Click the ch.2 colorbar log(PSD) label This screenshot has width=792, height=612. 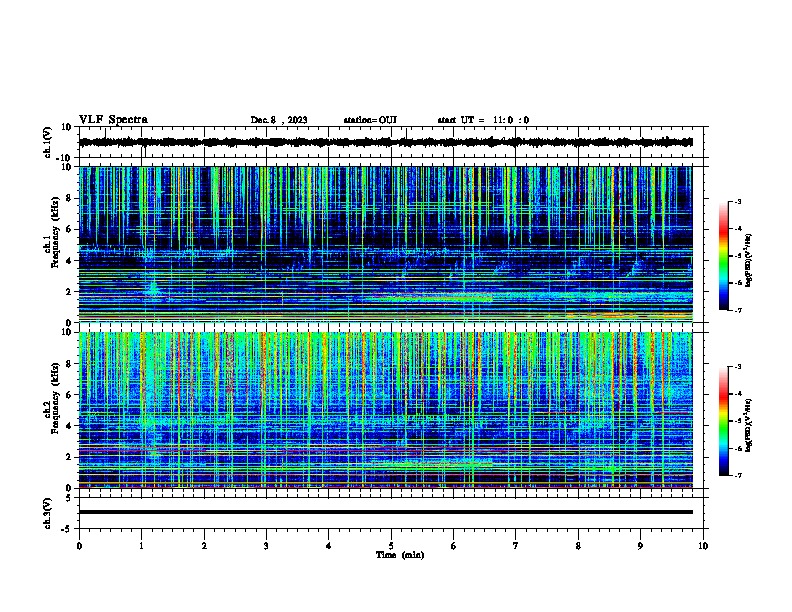point(748,425)
